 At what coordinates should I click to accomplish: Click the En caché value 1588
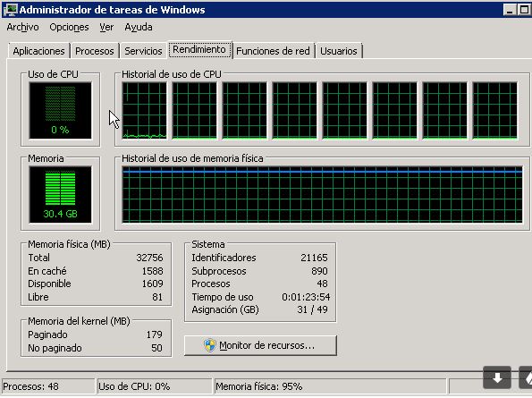(152, 271)
